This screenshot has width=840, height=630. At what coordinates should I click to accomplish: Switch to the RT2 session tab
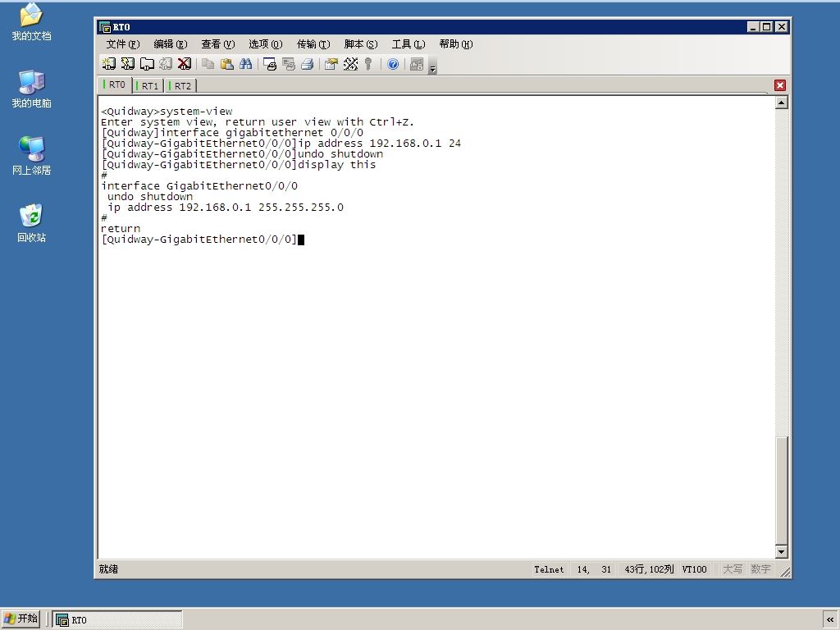click(180, 85)
